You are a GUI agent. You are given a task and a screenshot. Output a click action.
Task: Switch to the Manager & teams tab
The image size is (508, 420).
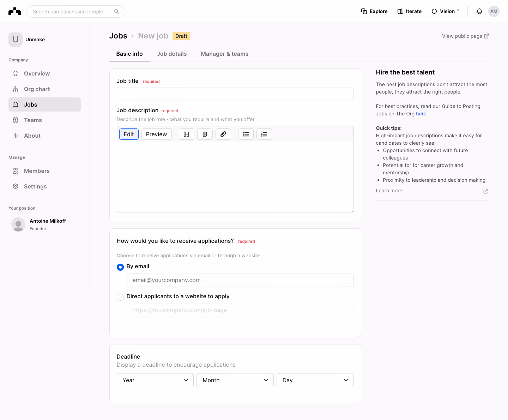point(225,54)
